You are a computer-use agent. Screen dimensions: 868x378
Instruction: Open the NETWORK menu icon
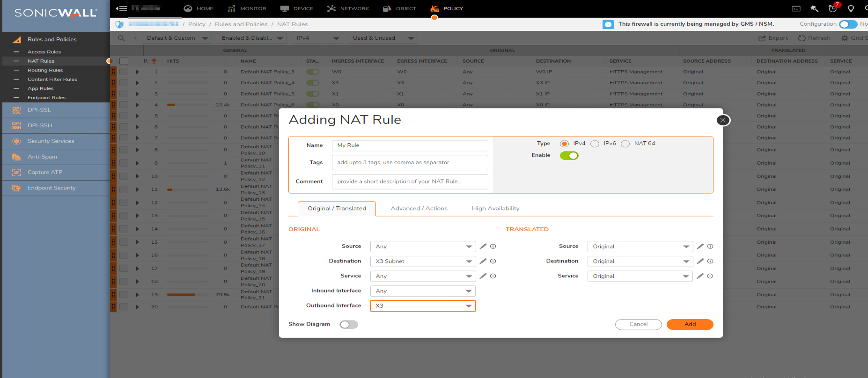[331, 8]
